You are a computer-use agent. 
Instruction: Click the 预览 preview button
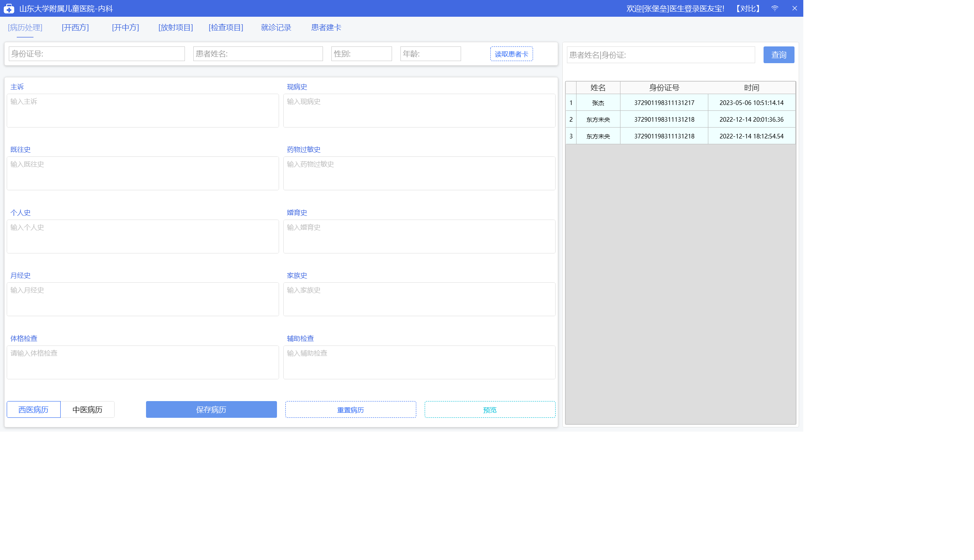coord(490,409)
